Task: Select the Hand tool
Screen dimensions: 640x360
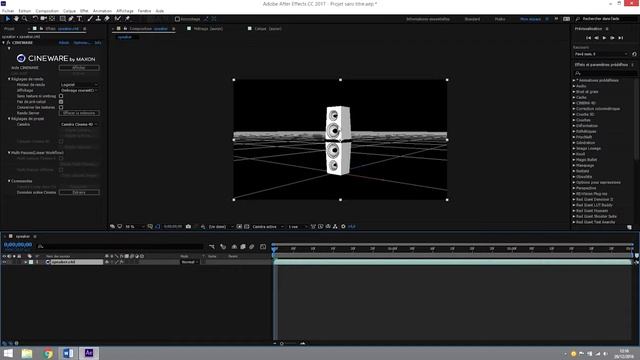Action: [x=16, y=19]
